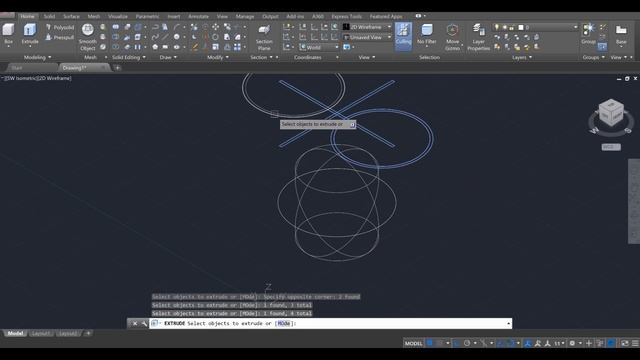
Task: Open the Featured Apps ribbon tab
Action: 386,16
